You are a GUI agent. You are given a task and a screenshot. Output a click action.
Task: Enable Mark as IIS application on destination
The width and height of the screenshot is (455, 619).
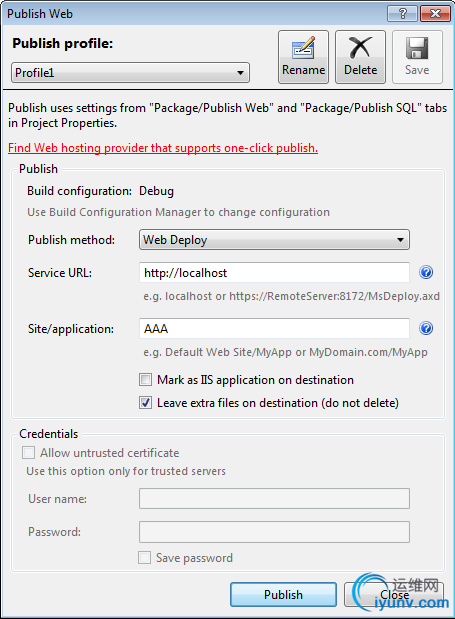click(x=146, y=380)
